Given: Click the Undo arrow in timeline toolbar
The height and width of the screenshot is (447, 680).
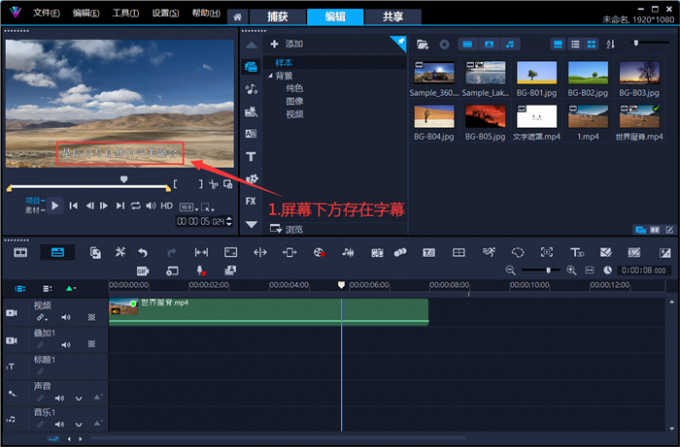Looking at the screenshot, I should pos(143,252).
